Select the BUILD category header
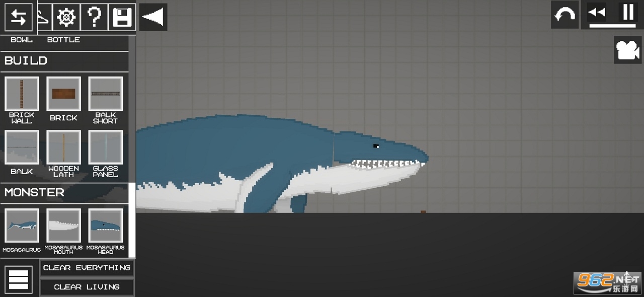 [26, 61]
